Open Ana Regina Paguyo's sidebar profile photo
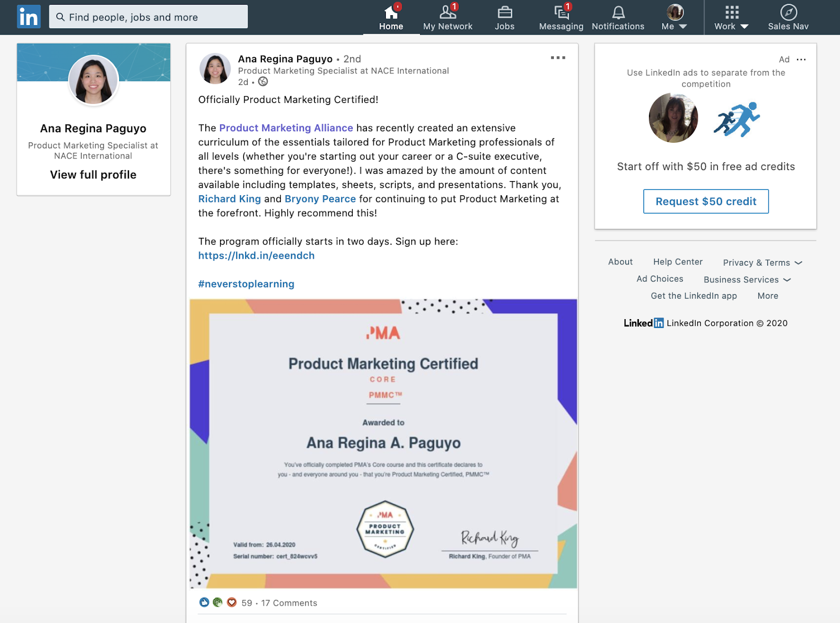Image resolution: width=840 pixels, height=623 pixels. tap(93, 80)
